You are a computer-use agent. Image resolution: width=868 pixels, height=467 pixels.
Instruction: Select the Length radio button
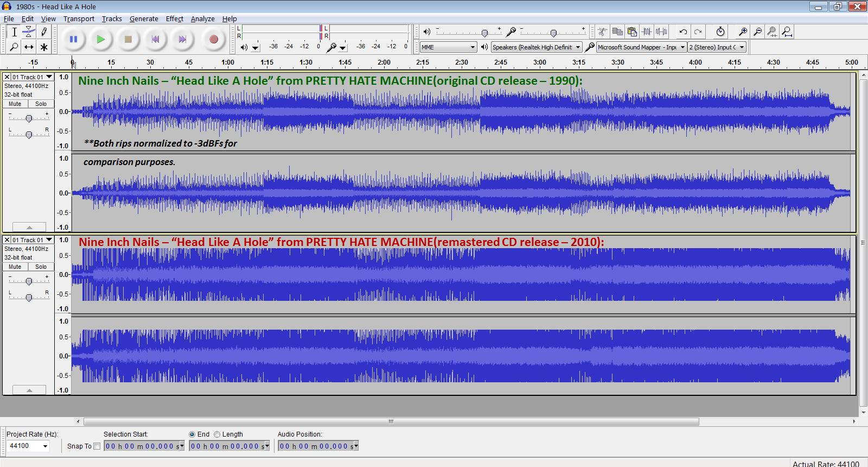coord(217,434)
